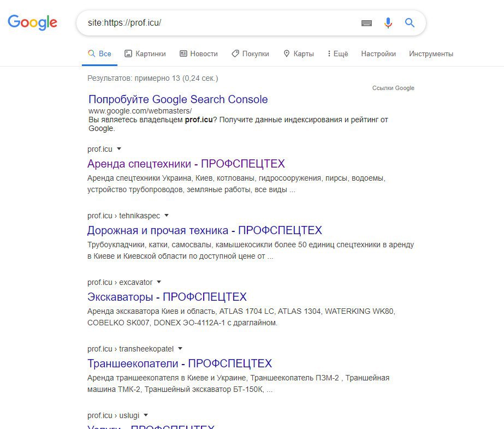Start voice search with microphone icon

pos(388,23)
